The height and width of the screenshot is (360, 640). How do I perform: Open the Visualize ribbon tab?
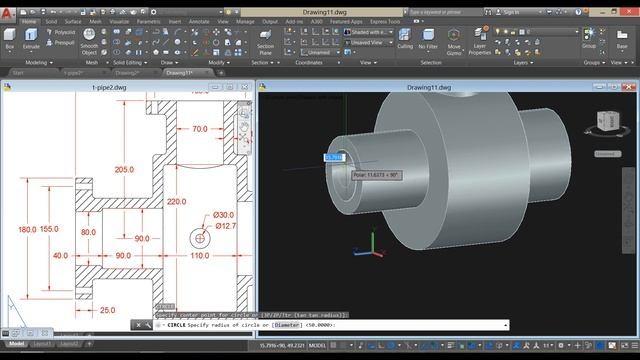coord(119,21)
